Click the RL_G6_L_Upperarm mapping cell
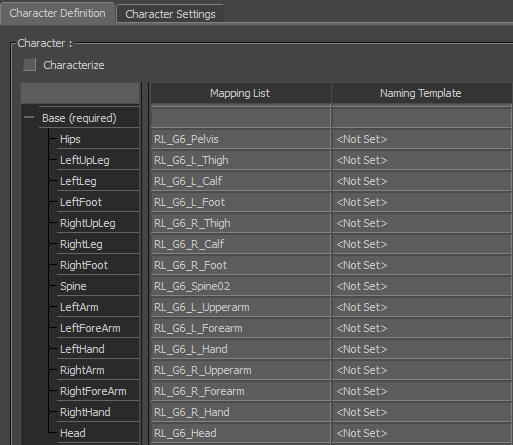Image resolution: width=513 pixels, height=445 pixels. click(240, 307)
